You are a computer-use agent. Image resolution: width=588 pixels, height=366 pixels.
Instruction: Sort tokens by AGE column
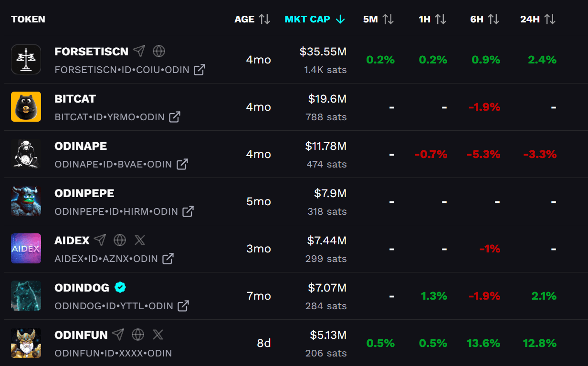pos(252,19)
